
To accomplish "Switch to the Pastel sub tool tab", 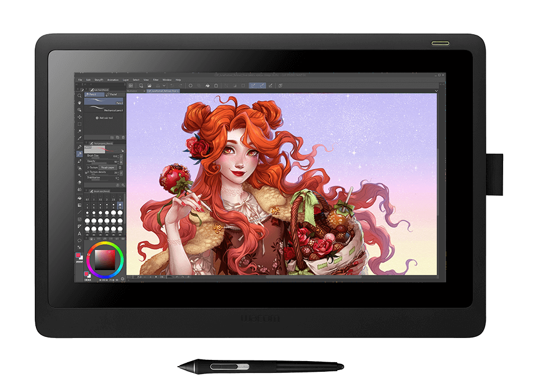I will tap(113, 94).
